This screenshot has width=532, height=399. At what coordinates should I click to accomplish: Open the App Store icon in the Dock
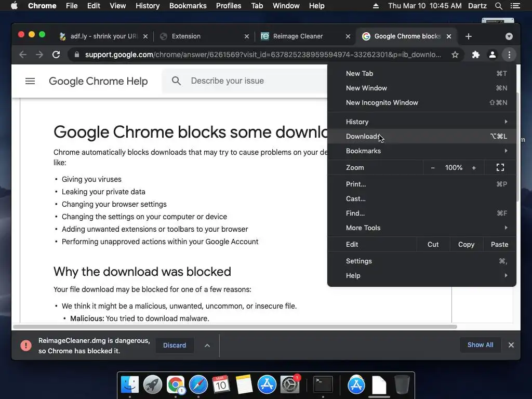click(267, 385)
